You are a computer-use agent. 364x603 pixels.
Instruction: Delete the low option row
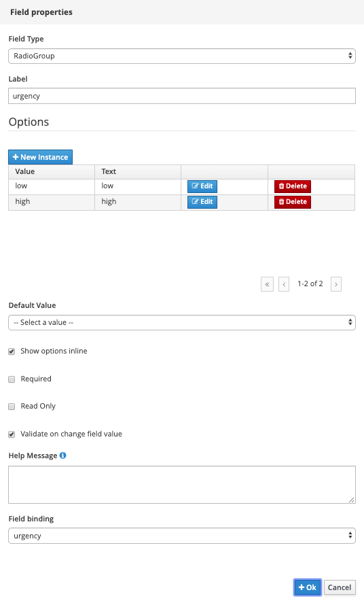tap(293, 186)
